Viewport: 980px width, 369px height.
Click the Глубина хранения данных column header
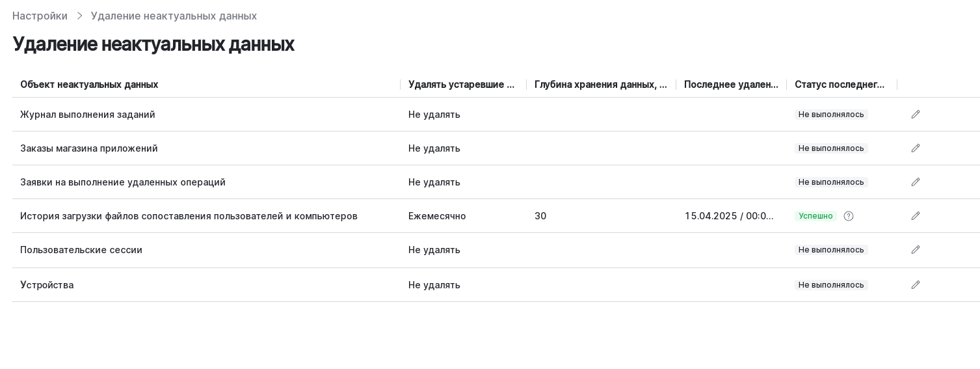pos(600,85)
